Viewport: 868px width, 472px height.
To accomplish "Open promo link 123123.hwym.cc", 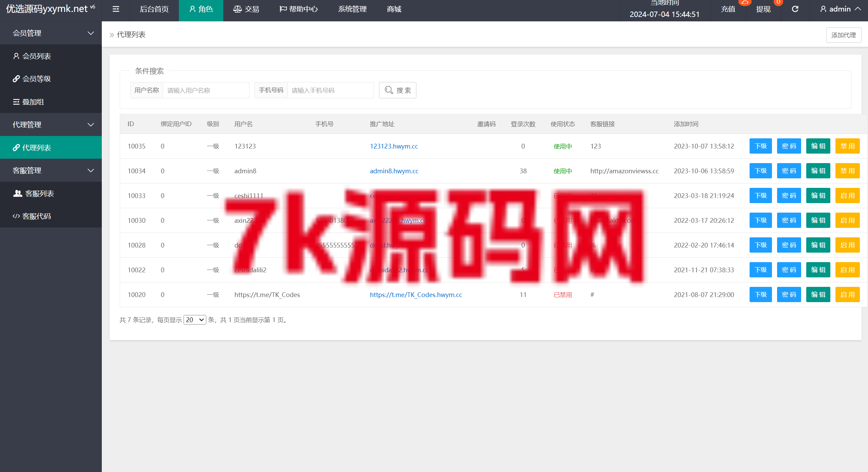I will tap(394, 146).
